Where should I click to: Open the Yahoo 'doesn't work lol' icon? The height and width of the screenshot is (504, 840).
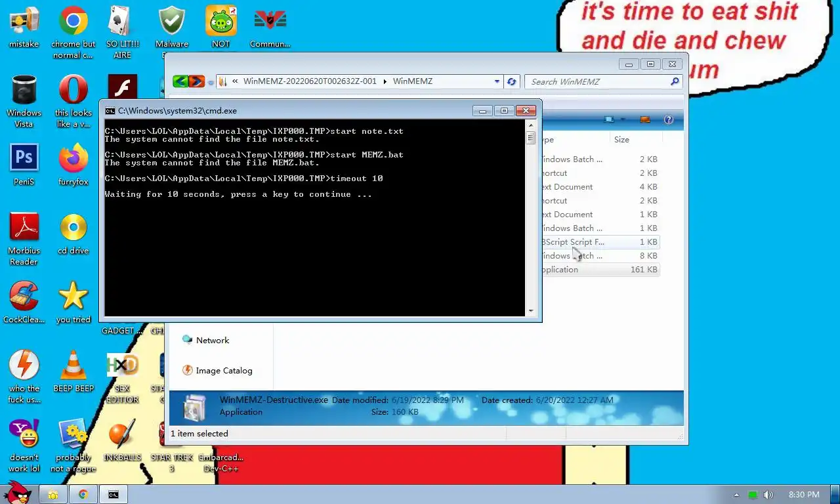tap(24, 446)
